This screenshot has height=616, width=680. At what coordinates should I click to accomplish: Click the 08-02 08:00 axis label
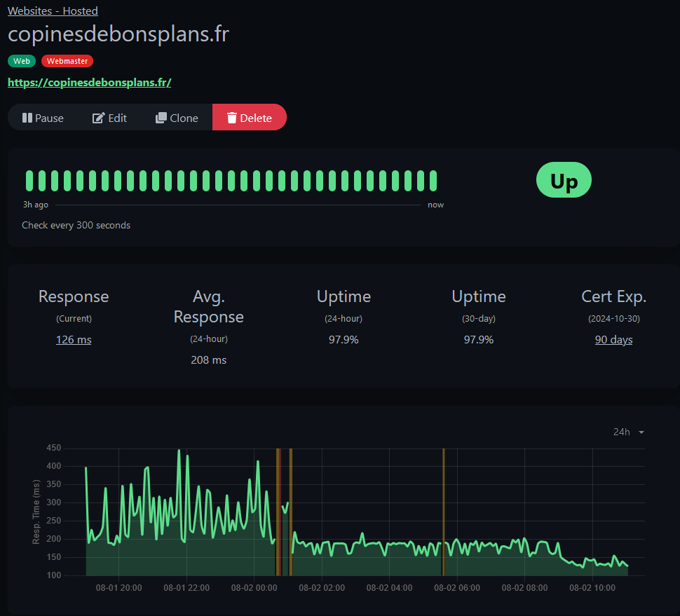(525, 588)
